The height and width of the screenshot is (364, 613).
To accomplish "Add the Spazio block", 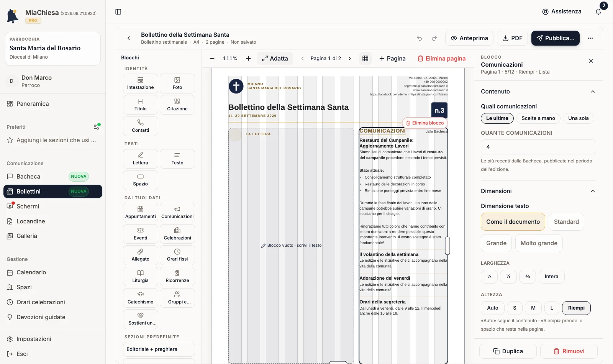I will click(141, 180).
